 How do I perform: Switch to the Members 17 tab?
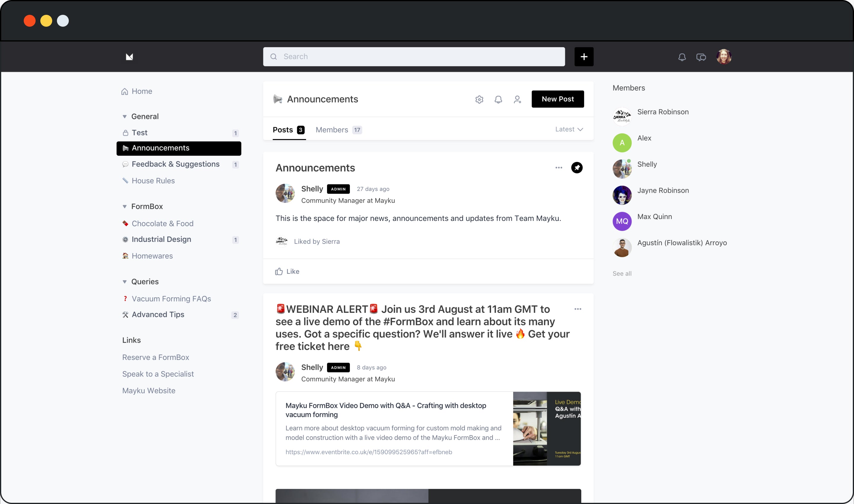(337, 130)
